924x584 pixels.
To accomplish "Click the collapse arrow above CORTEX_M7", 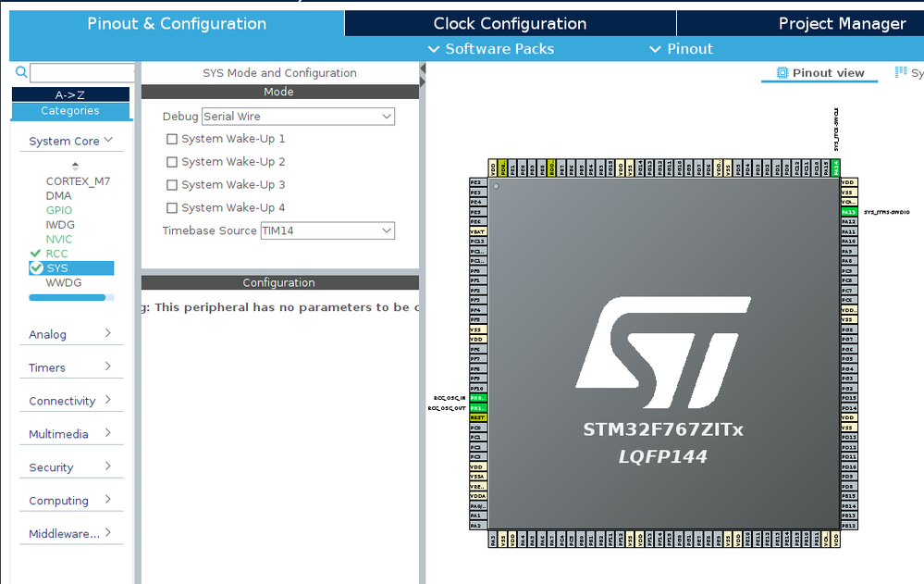I will pos(75,166).
